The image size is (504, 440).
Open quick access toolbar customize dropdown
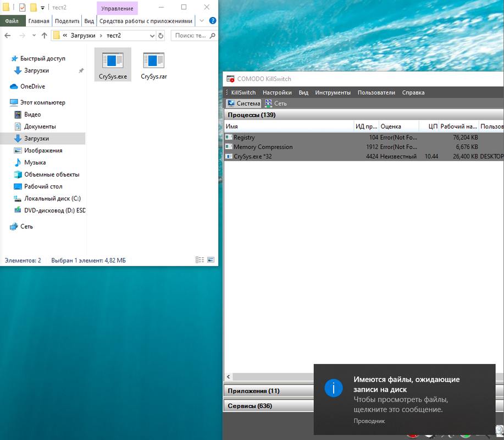(x=42, y=8)
